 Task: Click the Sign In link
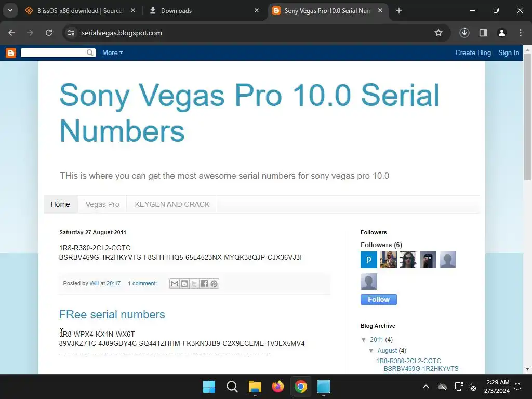(x=508, y=53)
